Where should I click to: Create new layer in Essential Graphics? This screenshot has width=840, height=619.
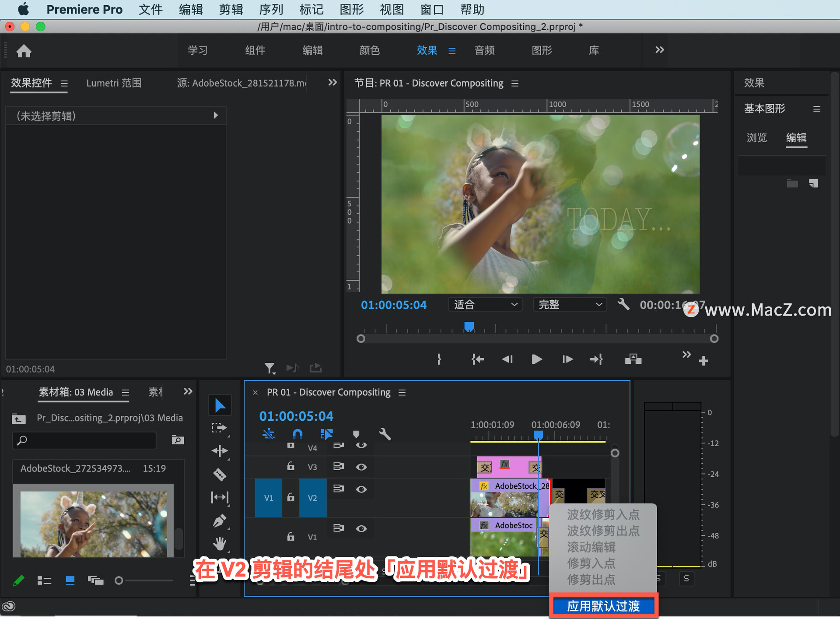pyautogui.click(x=813, y=183)
